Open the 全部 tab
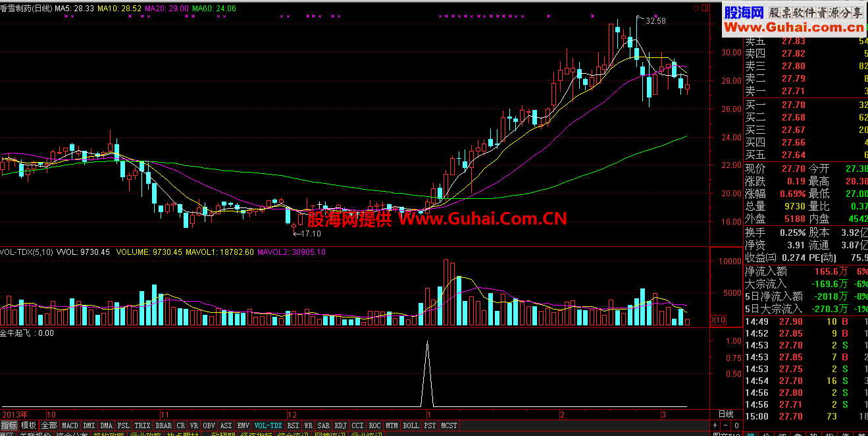 pos(49,425)
